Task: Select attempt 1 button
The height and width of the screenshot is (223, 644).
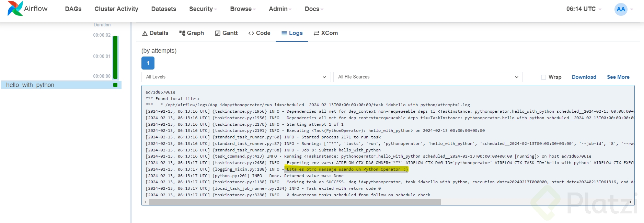Action: (x=148, y=63)
